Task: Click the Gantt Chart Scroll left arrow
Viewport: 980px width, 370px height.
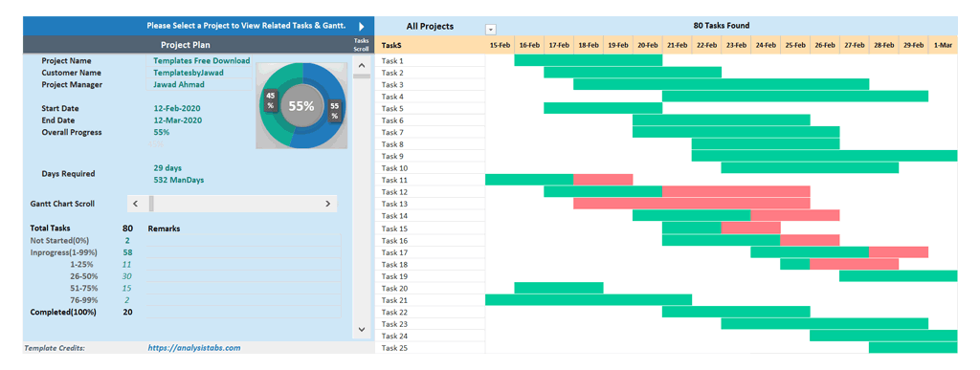Action: coord(137,204)
